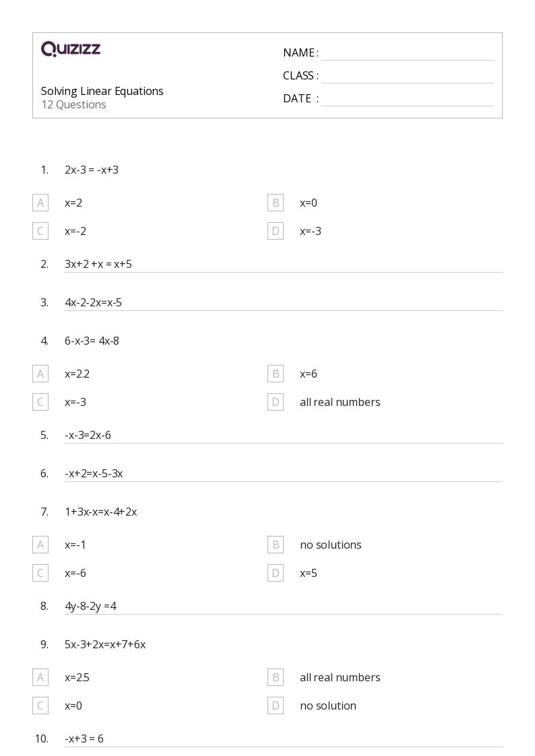Tick answer box B no solutions, question 7
The height and width of the screenshot is (756, 535).
coord(276,545)
